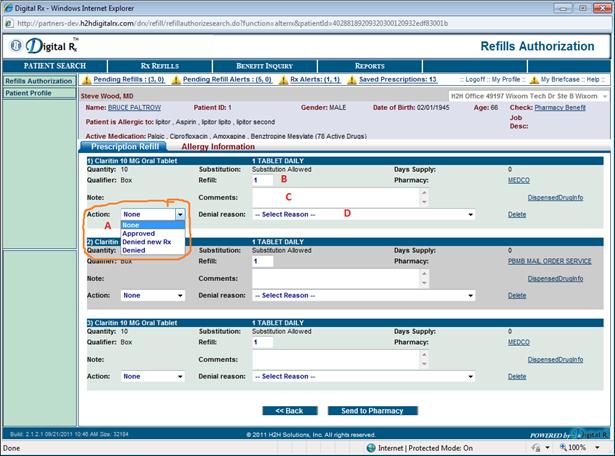The image size is (615, 456).
Task: Click the first prescription's Refill number field
Action: coord(263,180)
